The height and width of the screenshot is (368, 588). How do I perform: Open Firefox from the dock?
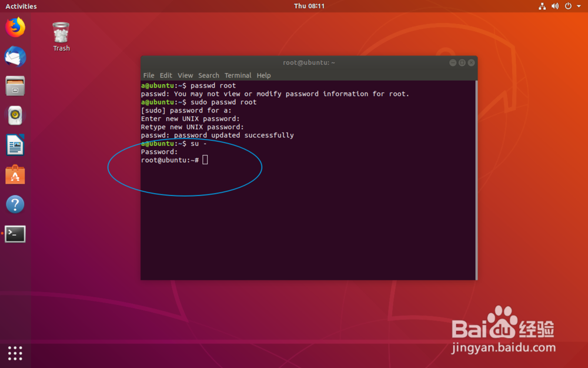tap(15, 26)
